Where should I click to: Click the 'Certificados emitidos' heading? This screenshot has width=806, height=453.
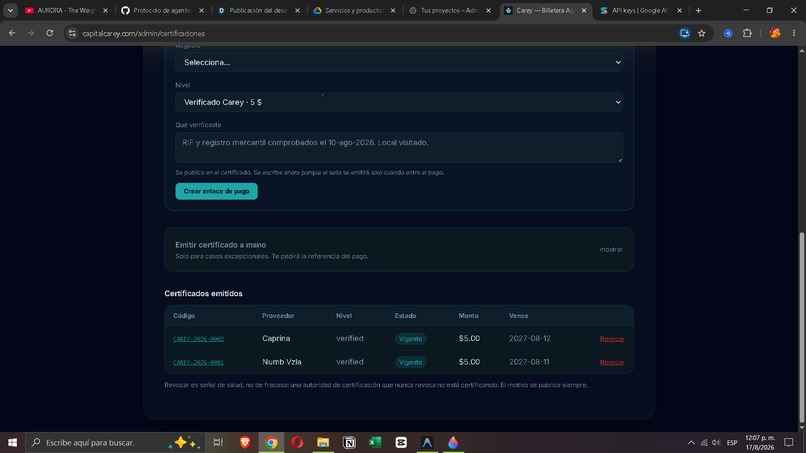point(203,294)
